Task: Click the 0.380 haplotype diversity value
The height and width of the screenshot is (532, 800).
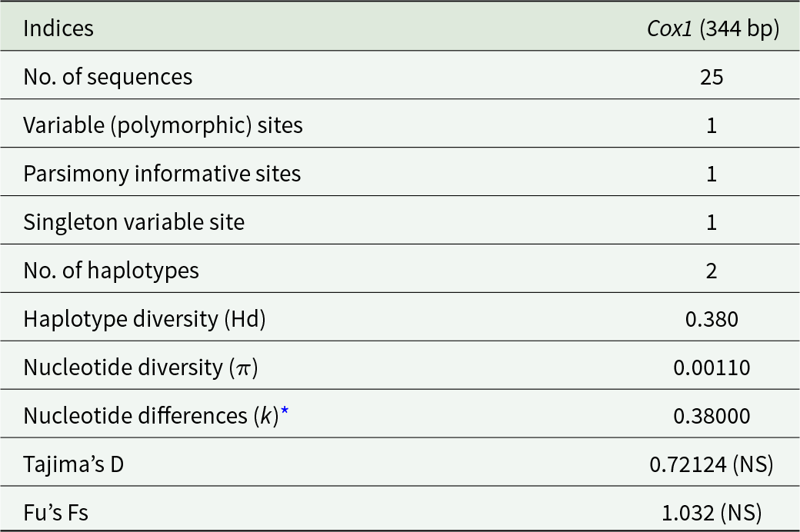Action: (712, 319)
